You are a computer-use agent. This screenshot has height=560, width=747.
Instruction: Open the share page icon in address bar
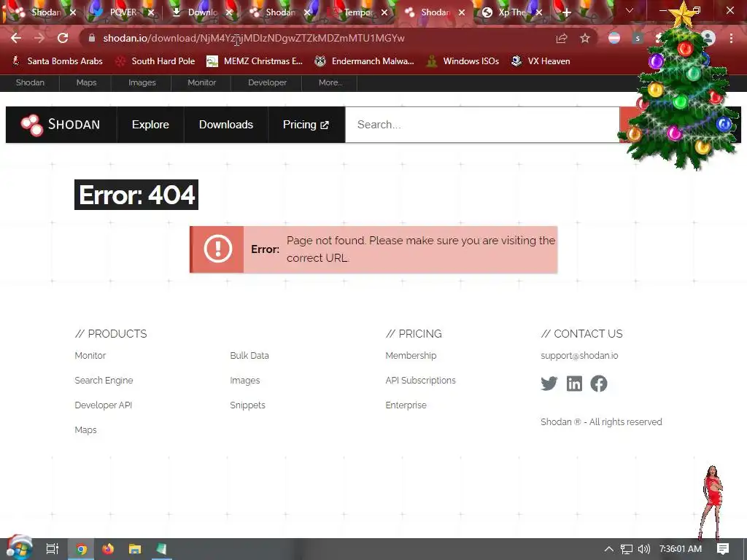[562, 38]
